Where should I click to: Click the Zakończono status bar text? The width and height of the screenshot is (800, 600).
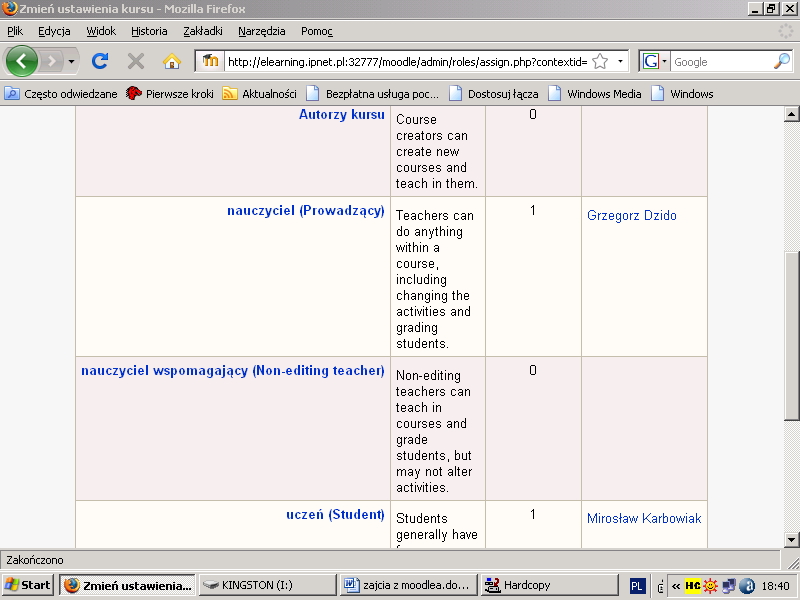35,560
